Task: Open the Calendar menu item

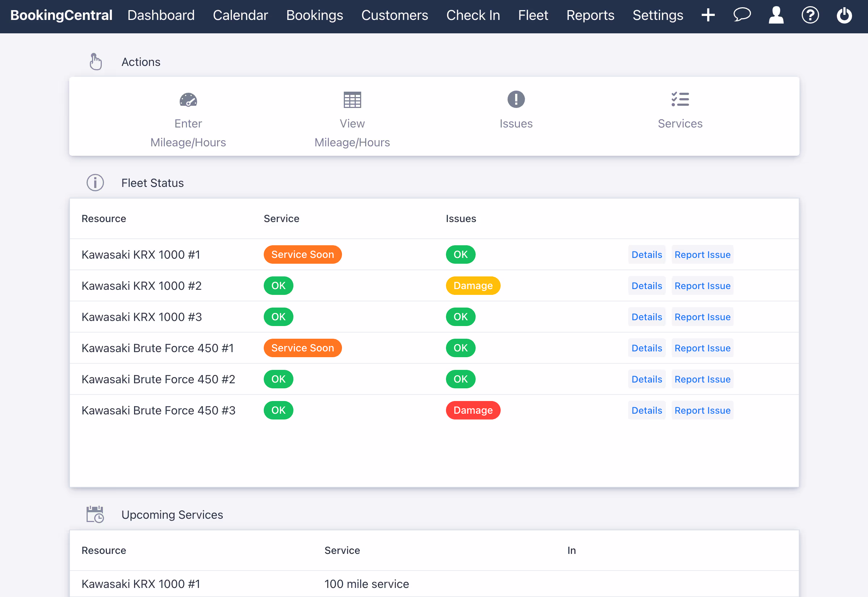Action: click(x=241, y=15)
